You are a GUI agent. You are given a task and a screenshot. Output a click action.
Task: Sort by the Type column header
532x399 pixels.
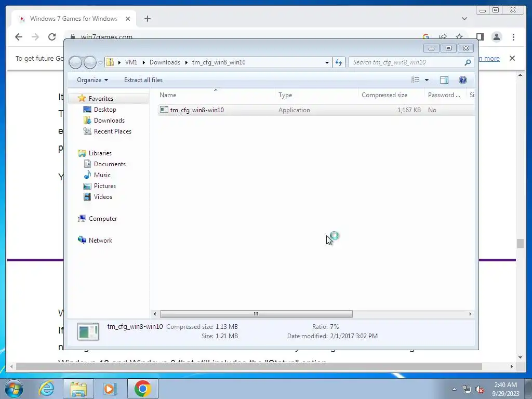point(316,95)
